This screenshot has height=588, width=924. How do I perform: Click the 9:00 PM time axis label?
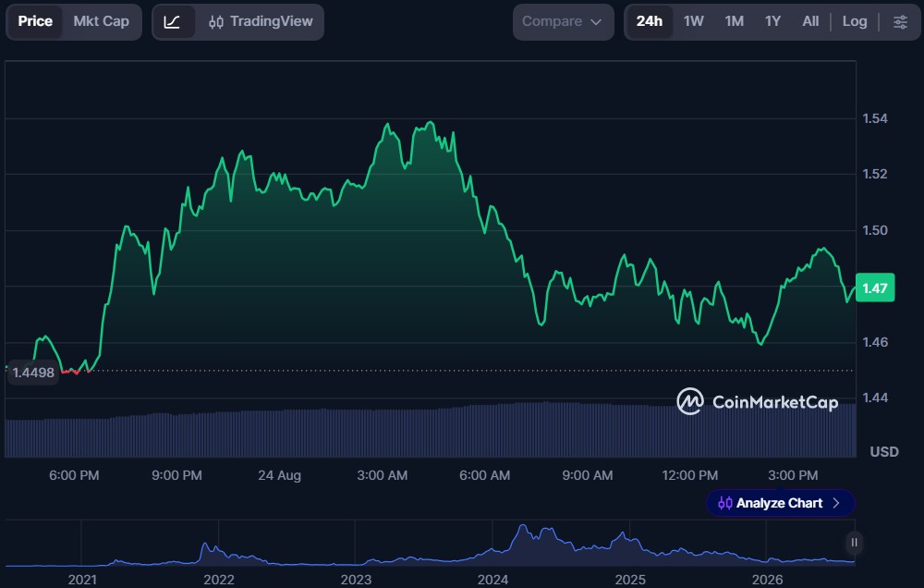pyautogui.click(x=176, y=475)
